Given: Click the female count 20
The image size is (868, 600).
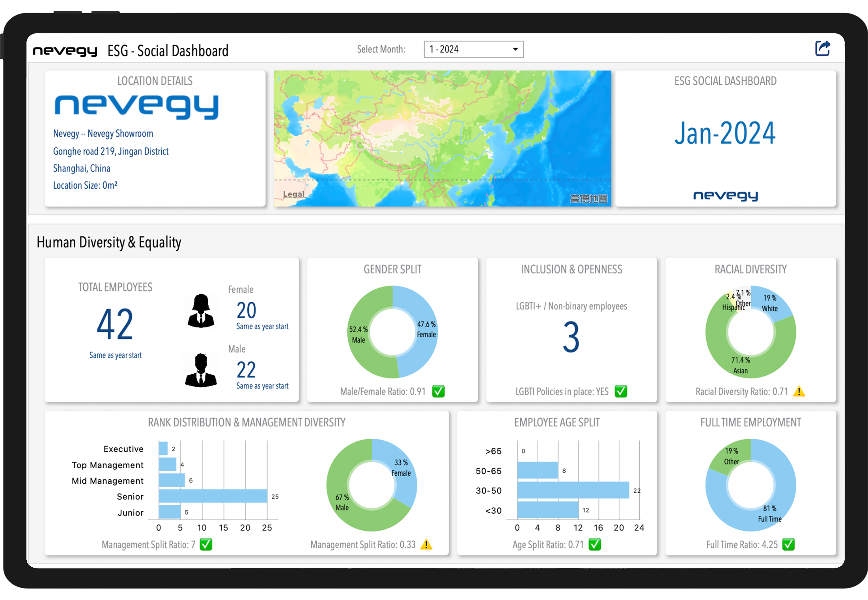Looking at the screenshot, I should 246,310.
